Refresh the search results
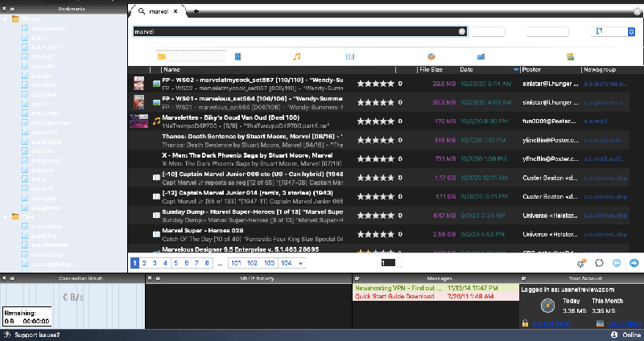This screenshot has height=341, width=644. coord(599,263)
